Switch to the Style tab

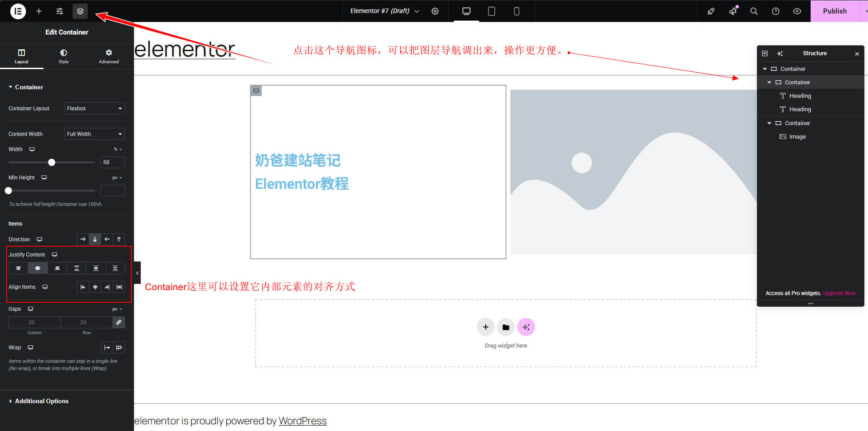64,57
